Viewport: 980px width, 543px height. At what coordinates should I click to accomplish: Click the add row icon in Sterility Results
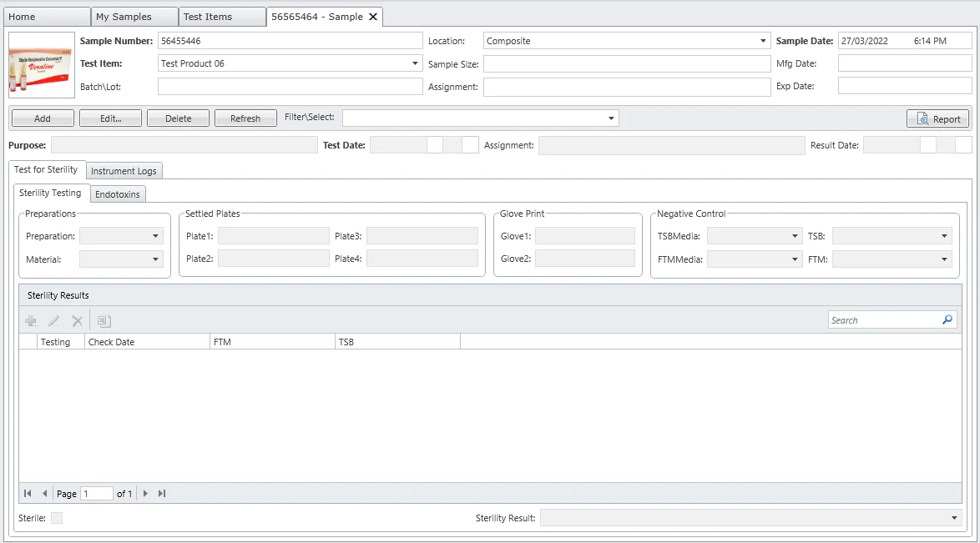click(x=31, y=320)
